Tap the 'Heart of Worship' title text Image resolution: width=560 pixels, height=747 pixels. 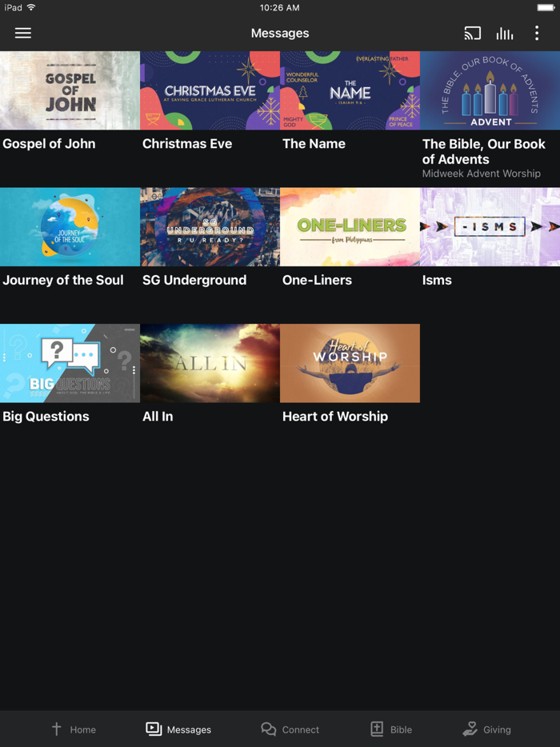[335, 417]
